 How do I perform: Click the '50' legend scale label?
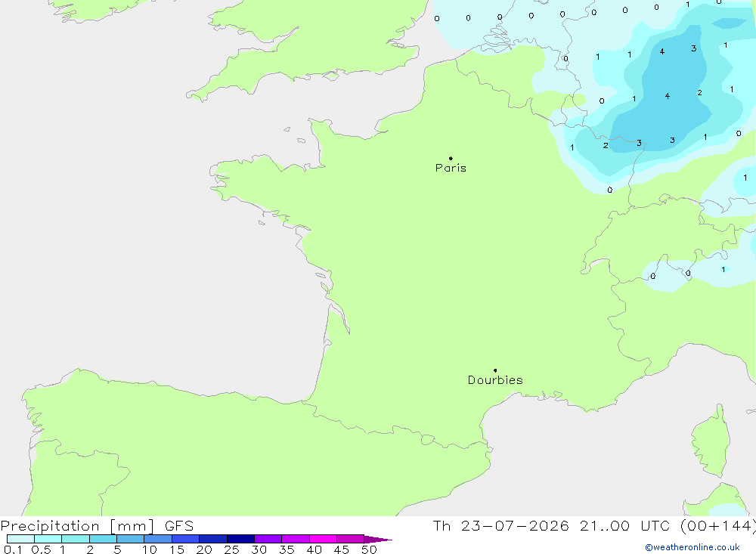370,549
